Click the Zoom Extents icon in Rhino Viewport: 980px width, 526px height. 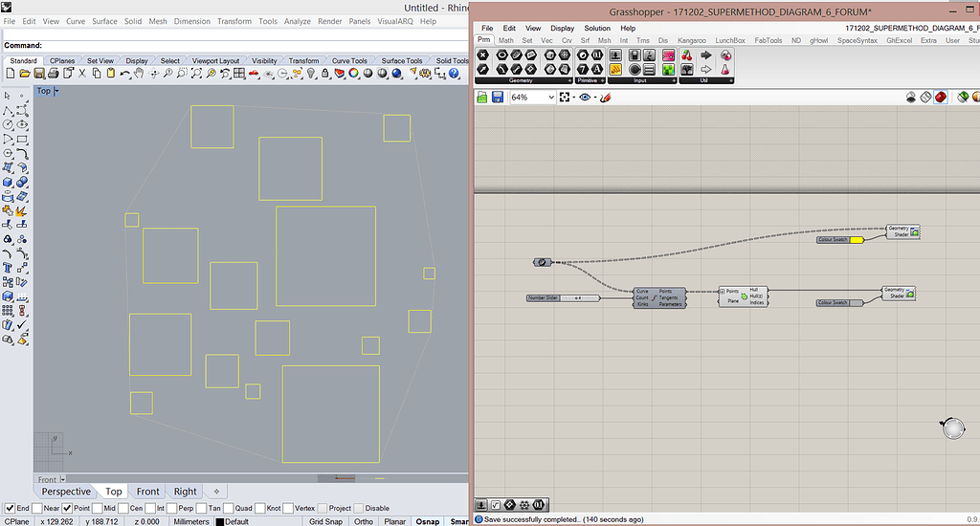[196, 74]
